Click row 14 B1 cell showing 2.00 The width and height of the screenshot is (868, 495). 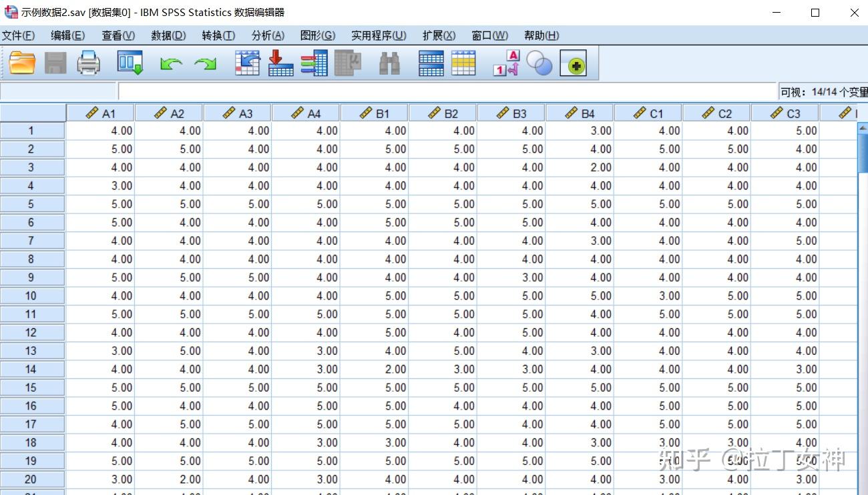tap(375, 369)
